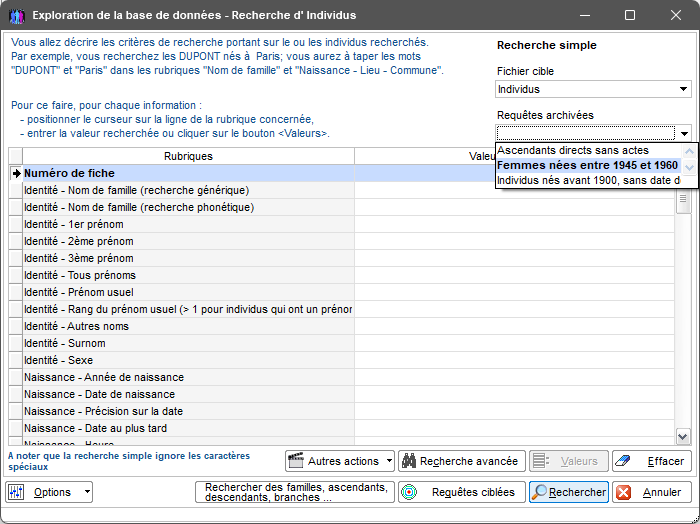Select Identité - Sexe row
This screenshot has height=524, width=700.
click(188, 360)
